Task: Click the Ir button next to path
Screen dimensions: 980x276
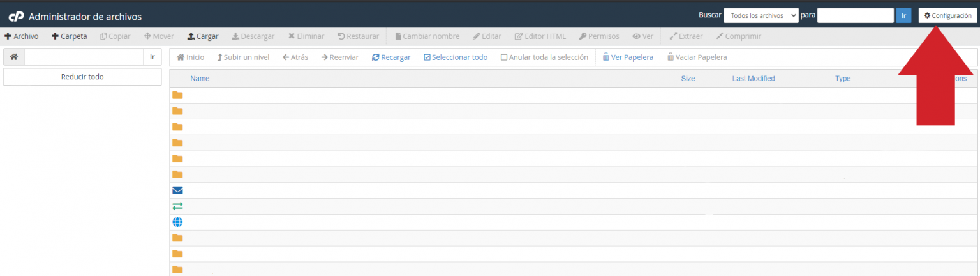Action: pyautogui.click(x=152, y=57)
